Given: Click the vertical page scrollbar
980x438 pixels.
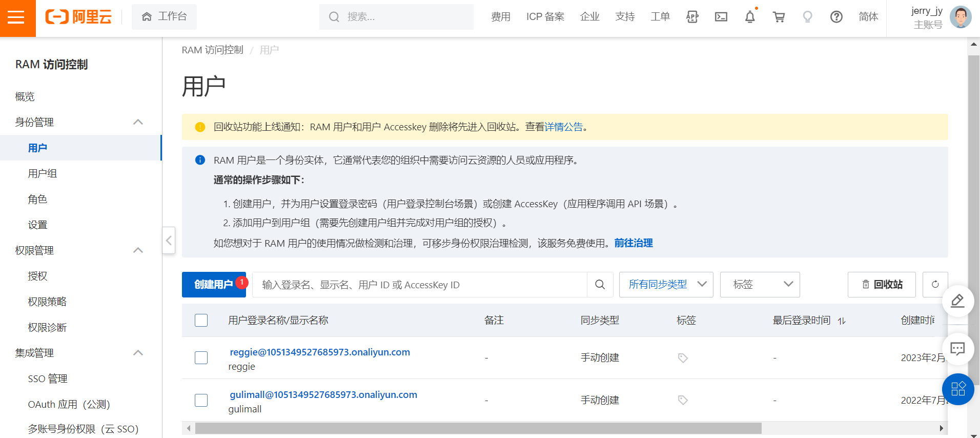Looking at the screenshot, I should pos(974,221).
